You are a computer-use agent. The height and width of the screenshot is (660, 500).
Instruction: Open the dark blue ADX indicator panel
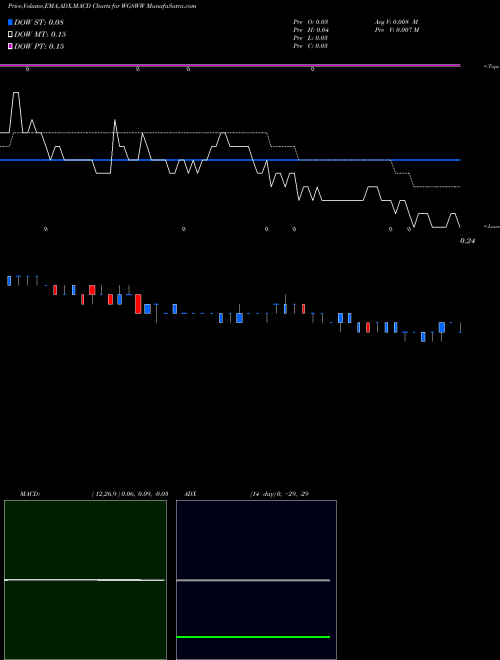point(256,580)
